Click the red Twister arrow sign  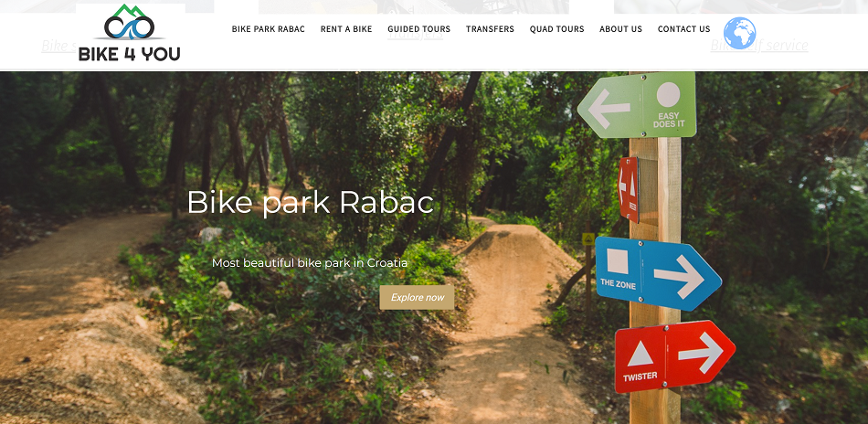point(675,355)
